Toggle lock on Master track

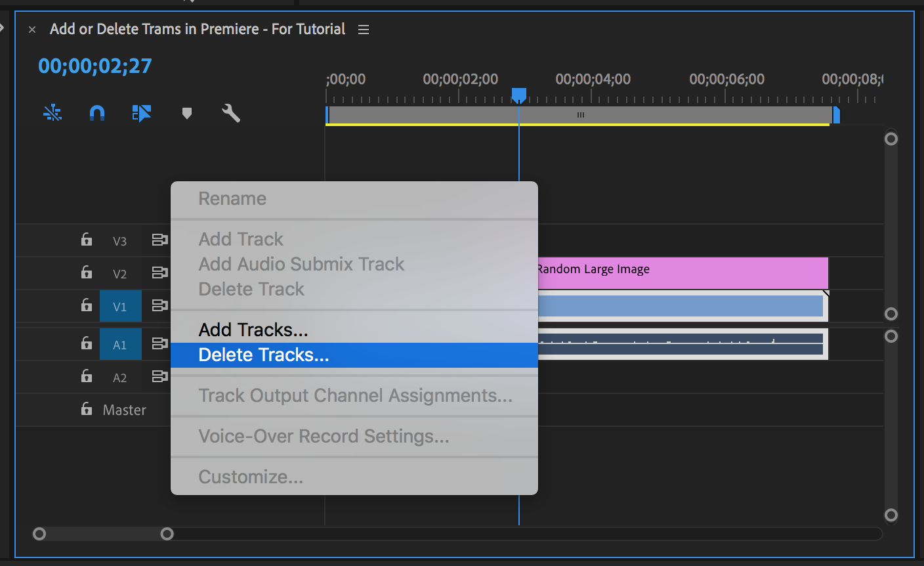tap(87, 408)
